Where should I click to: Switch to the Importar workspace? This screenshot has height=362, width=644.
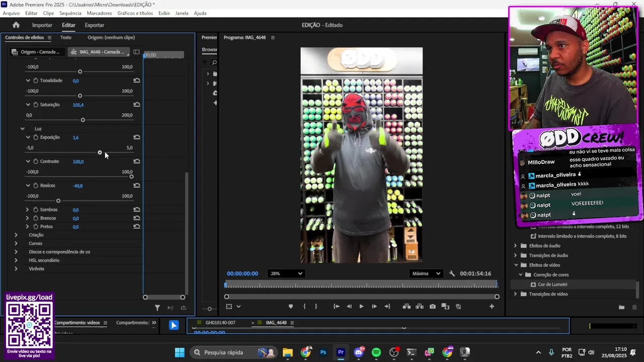click(x=42, y=25)
